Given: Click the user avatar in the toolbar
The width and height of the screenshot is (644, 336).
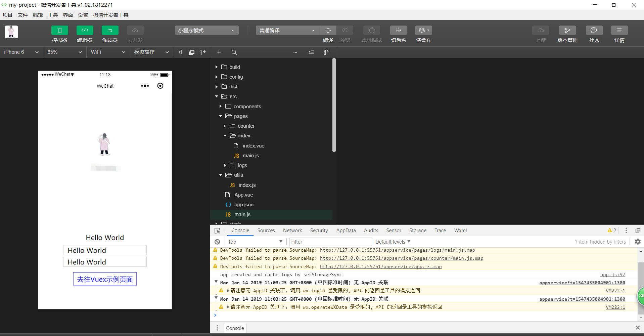Looking at the screenshot, I should (11, 32).
